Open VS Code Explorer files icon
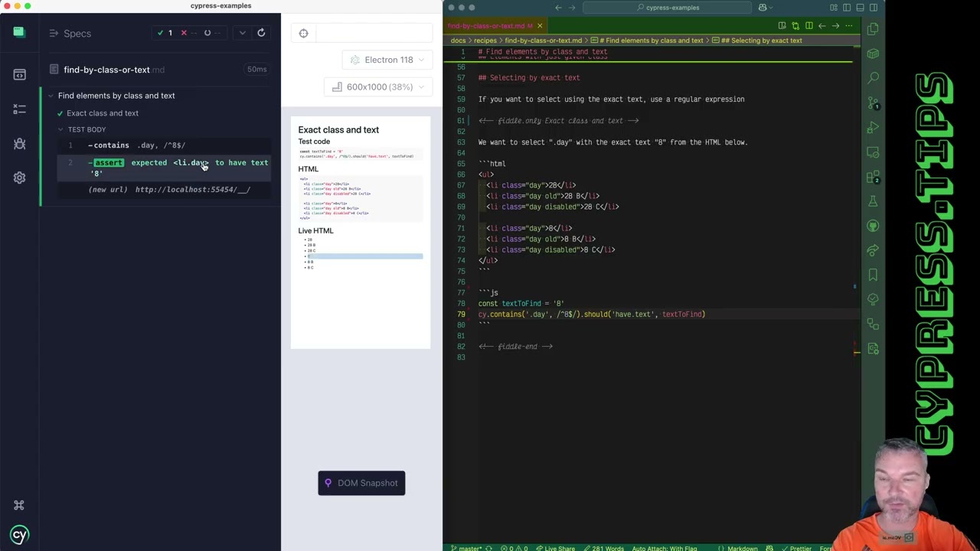The height and width of the screenshot is (551, 980). (873, 28)
